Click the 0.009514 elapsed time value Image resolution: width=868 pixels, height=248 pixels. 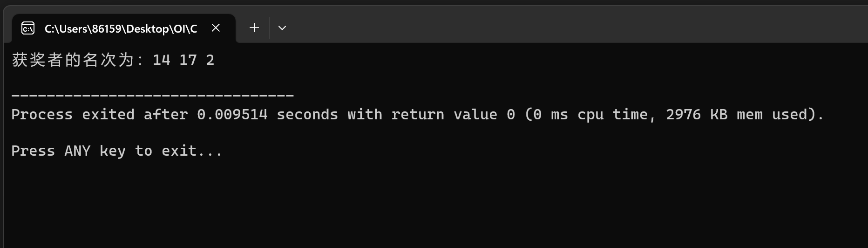point(232,115)
